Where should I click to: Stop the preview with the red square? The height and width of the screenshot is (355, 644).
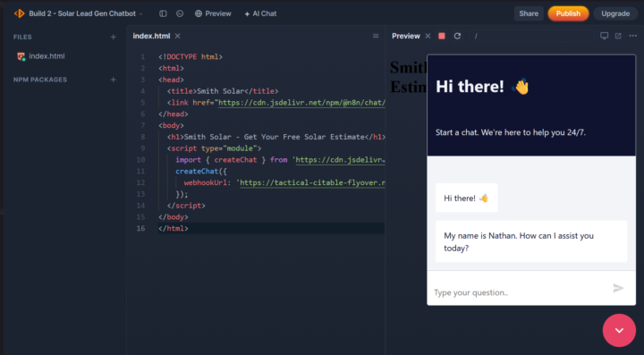coord(442,36)
